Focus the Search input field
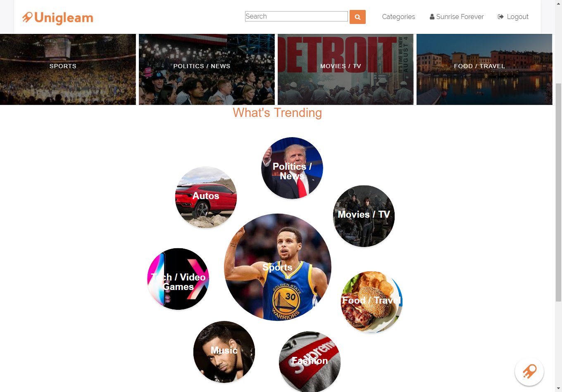Screen dimensions: 562x392 (296, 17)
